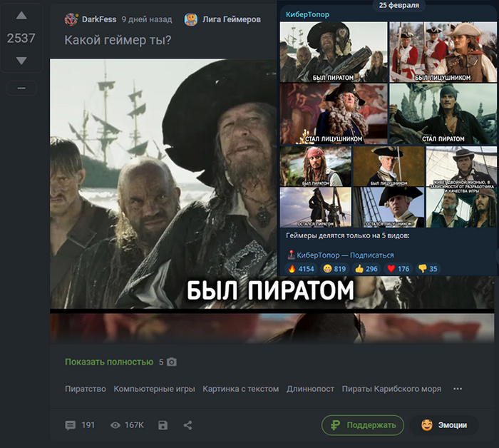Open the ОСТАЛСЯ ПИРАТОМ thumbnail image
This screenshot has width=499, height=448.
[x=316, y=208]
